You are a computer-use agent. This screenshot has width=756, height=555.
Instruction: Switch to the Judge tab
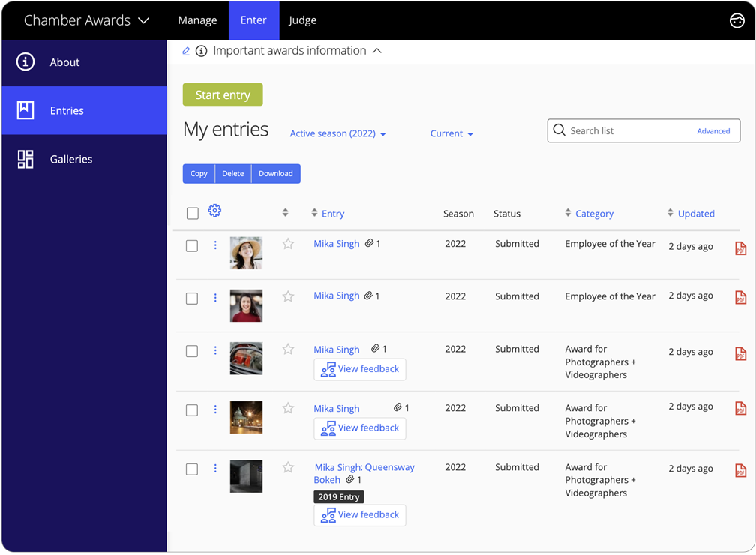[x=303, y=20]
